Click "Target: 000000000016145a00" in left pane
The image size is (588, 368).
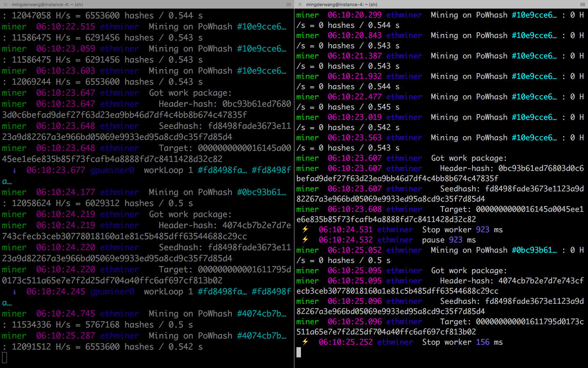pos(225,148)
